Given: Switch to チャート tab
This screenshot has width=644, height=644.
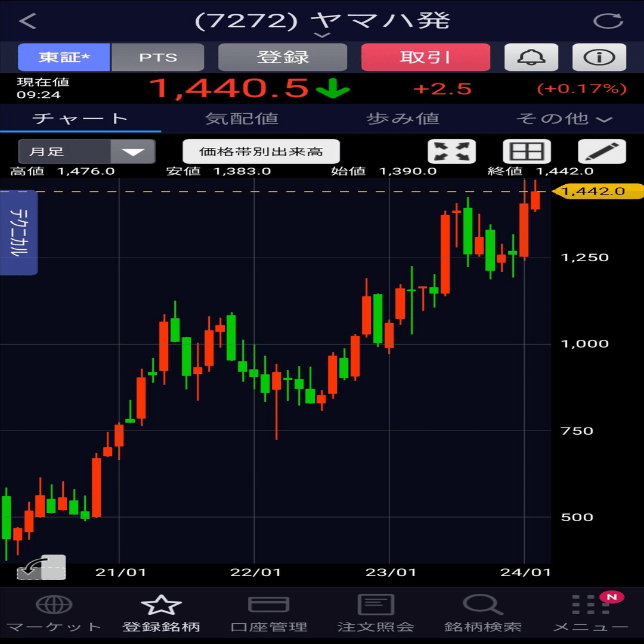Looking at the screenshot, I should pos(80,119).
